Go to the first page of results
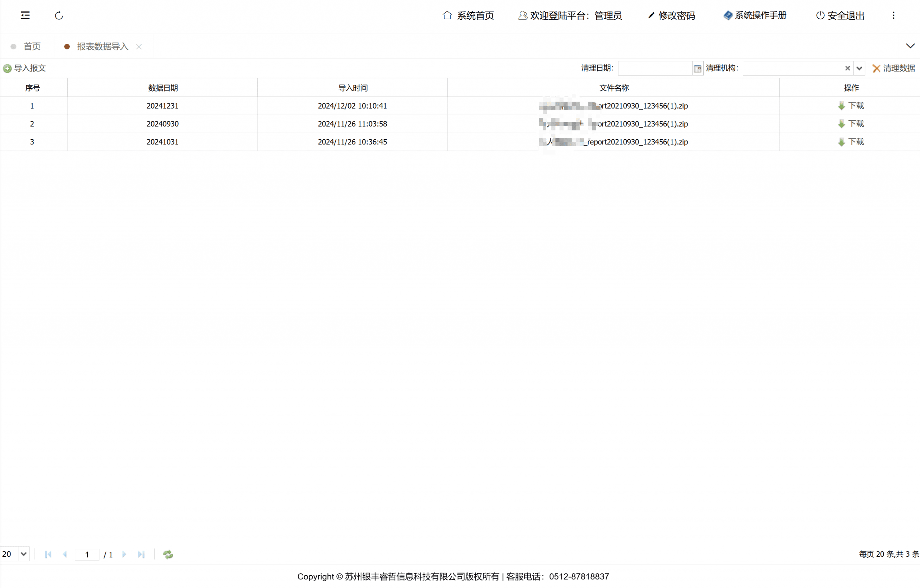920x588 pixels. (48, 554)
